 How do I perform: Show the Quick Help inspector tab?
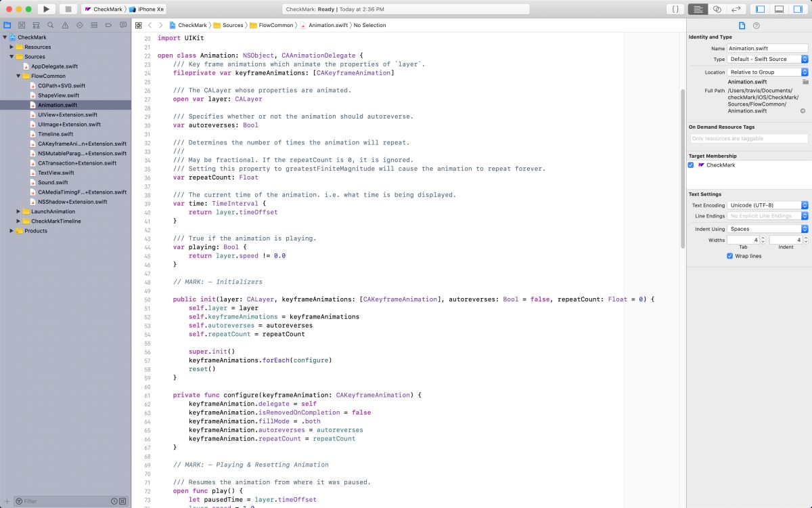pyautogui.click(x=757, y=25)
